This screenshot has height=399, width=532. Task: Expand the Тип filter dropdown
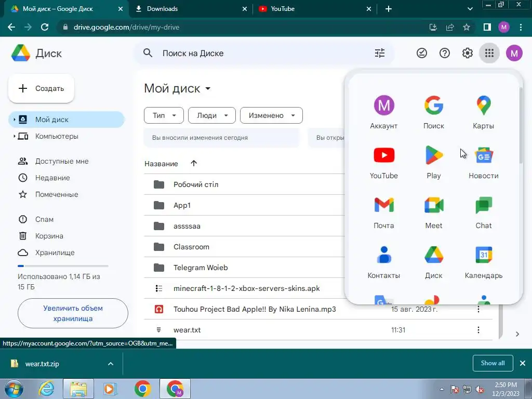[164, 115]
